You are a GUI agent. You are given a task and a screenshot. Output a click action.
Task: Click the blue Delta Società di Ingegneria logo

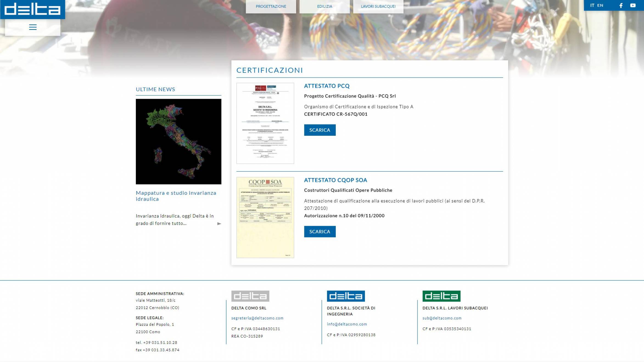tap(346, 296)
